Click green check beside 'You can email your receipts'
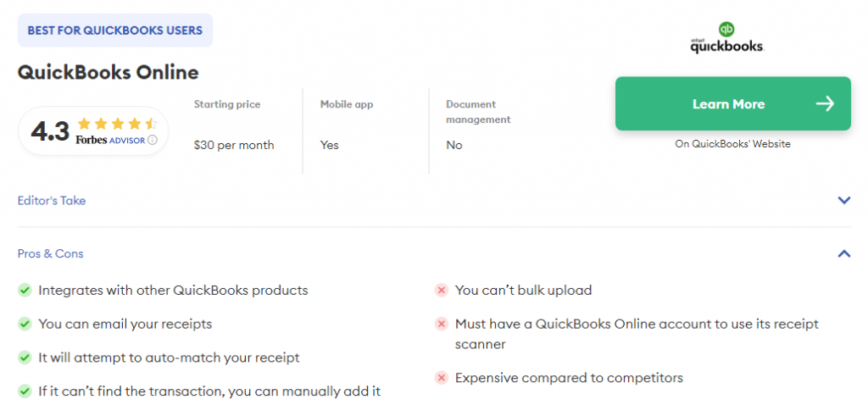Image resolution: width=868 pixels, height=416 pixels. point(25,324)
